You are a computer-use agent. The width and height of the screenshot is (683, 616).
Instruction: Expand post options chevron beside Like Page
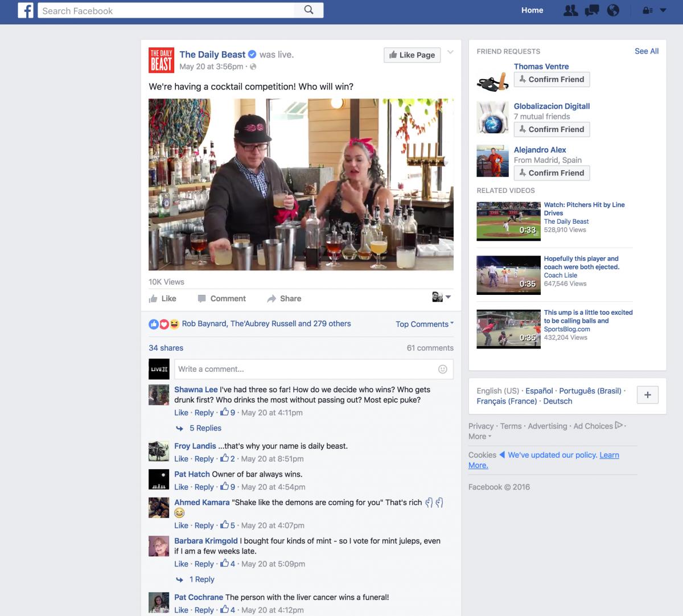coord(450,52)
